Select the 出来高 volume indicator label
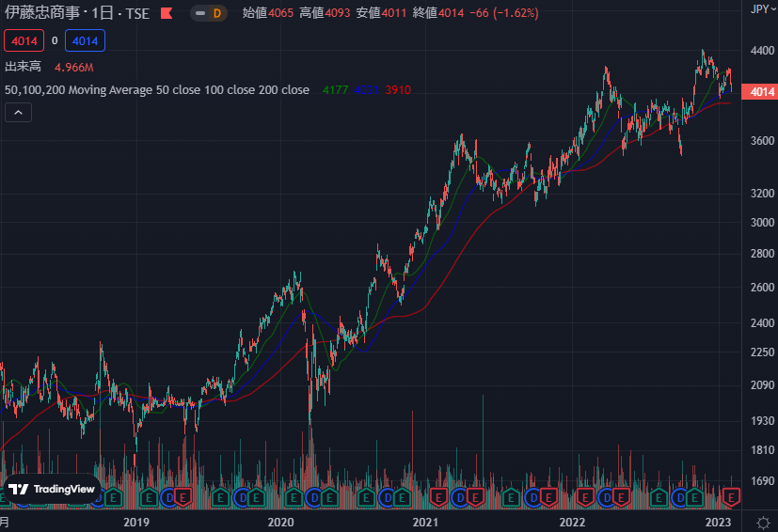Viewport: 778px width, 532px height. coord(23,67)
